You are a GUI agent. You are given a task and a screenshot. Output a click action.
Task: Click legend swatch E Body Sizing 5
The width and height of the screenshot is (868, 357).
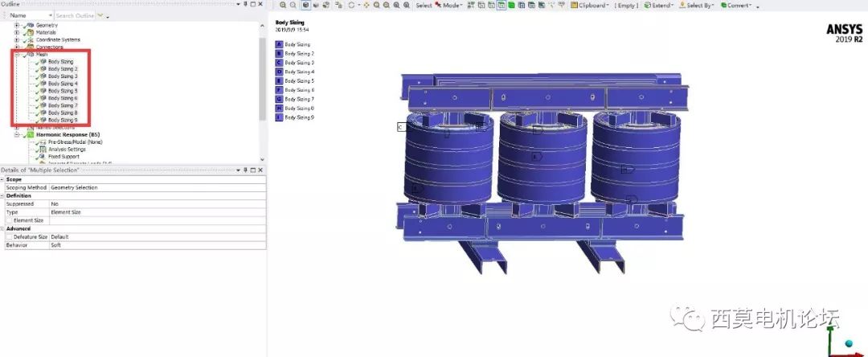coord(279,81)
